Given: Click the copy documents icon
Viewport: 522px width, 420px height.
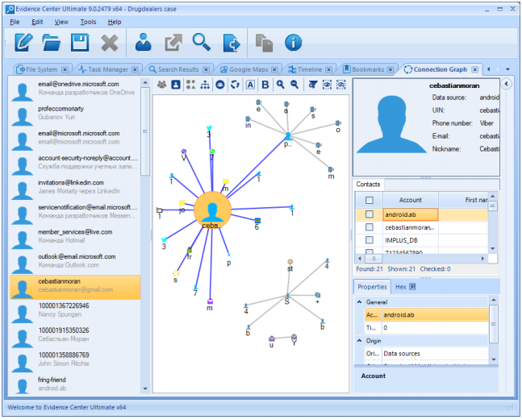Looking at the screenshot, I should tap(264, 44).
